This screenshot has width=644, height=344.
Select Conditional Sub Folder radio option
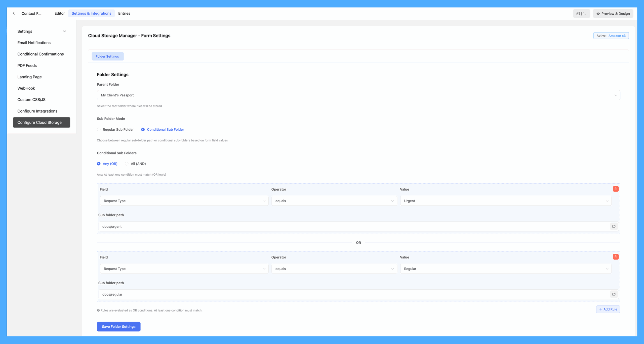pos(143,130)
